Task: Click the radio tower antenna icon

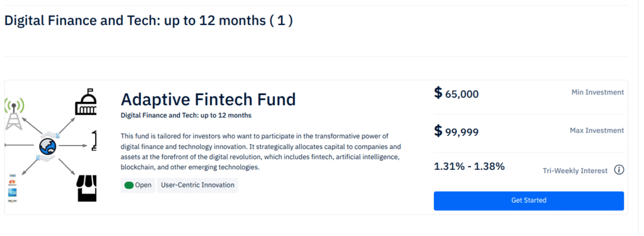Action: click(14, 114)
